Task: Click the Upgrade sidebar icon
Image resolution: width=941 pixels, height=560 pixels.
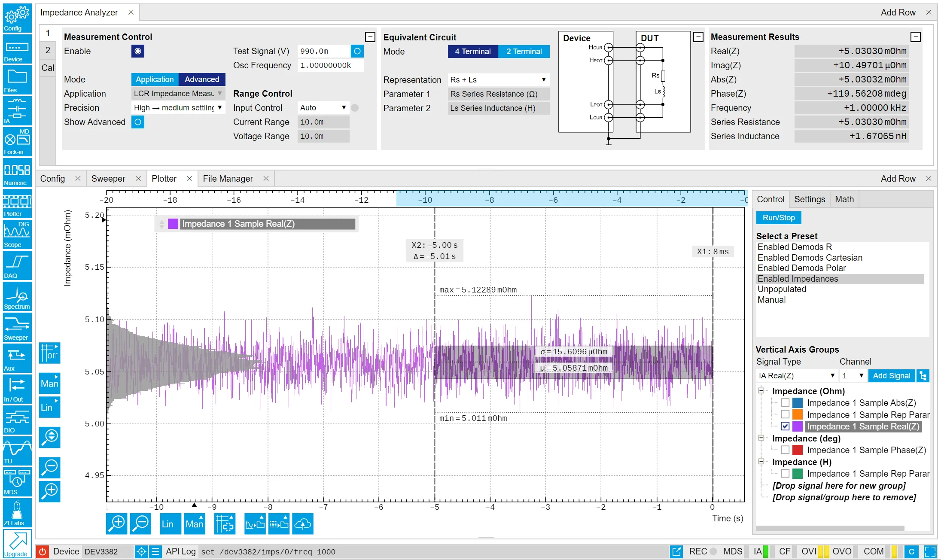Action: (17, 543)
